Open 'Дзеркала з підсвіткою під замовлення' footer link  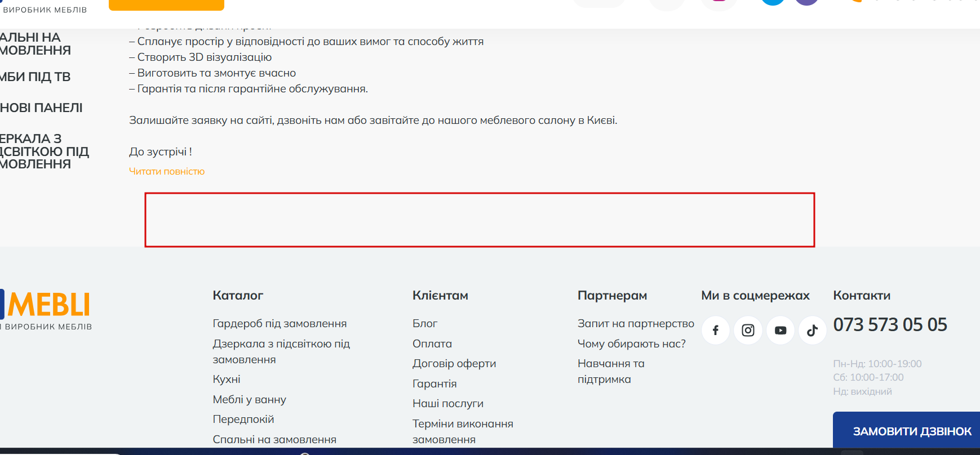tap(281, 351)
